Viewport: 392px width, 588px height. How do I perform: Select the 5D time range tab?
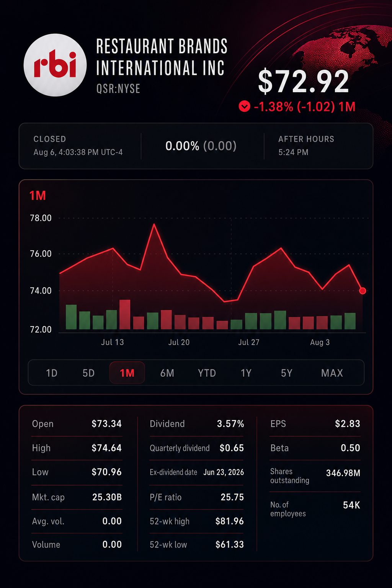88,373
